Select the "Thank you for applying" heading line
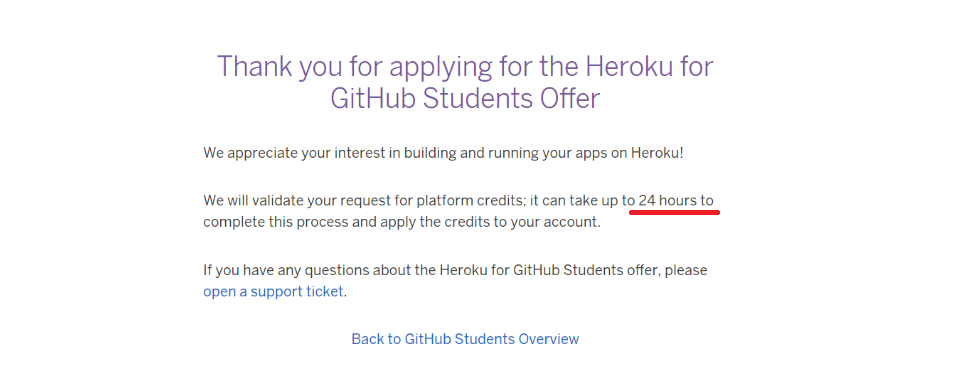This screenshot has height=367, width=970. (x=465, y=67)
